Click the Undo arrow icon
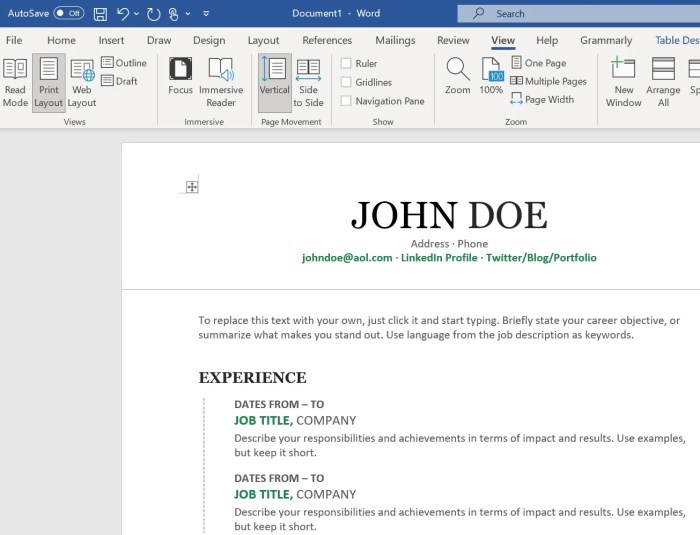Viewport: 700px width, 535px height. click(122, 14)
